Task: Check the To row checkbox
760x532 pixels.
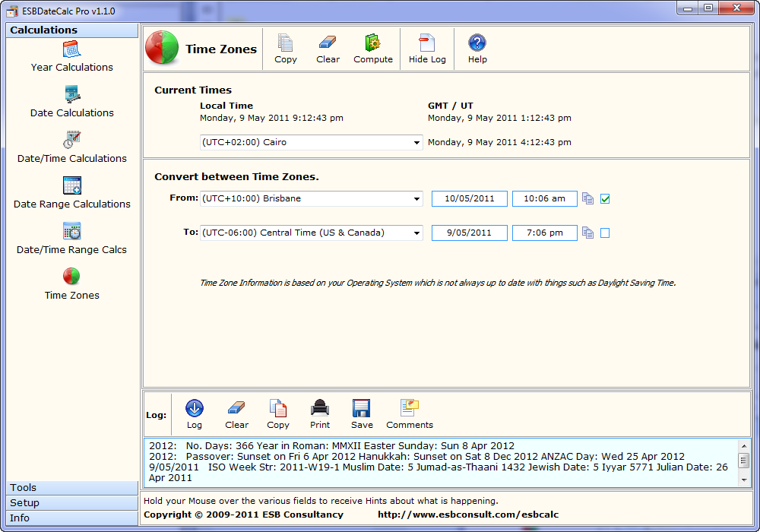Action: pyautogui.click(x=605, y=233)
